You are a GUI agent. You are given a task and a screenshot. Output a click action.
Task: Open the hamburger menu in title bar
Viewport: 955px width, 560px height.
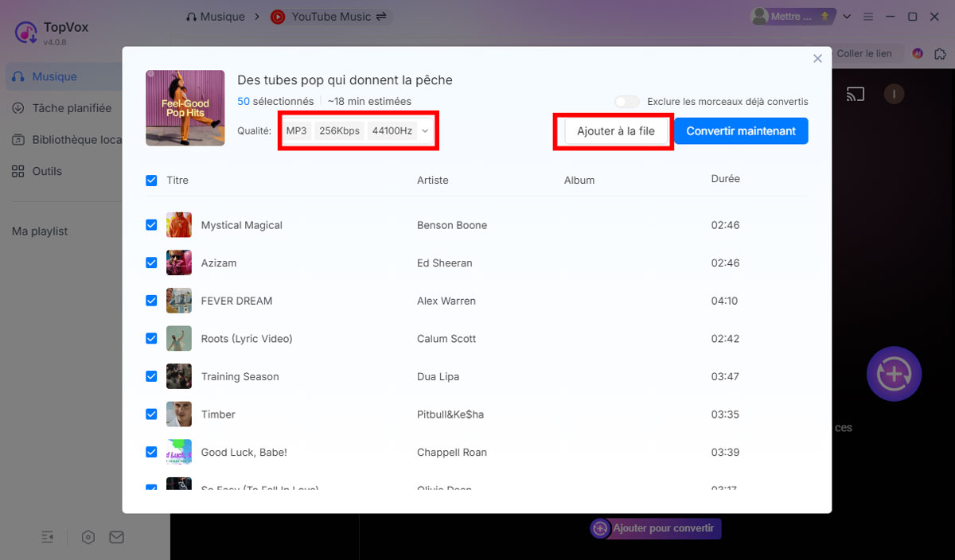coord(869,16)
